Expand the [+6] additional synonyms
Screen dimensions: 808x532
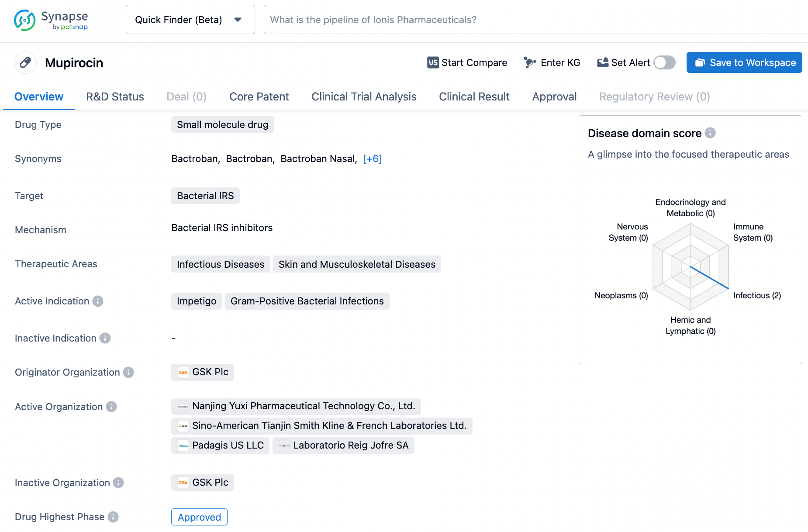[372, 159]
